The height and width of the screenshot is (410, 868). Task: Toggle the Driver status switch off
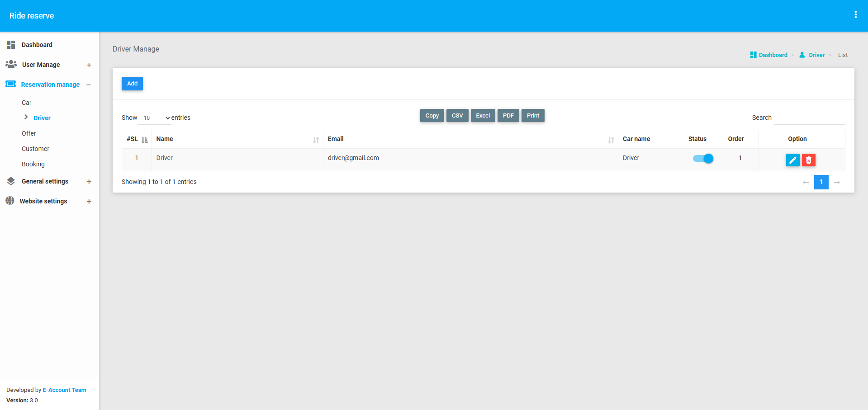[x=703, y=158]
